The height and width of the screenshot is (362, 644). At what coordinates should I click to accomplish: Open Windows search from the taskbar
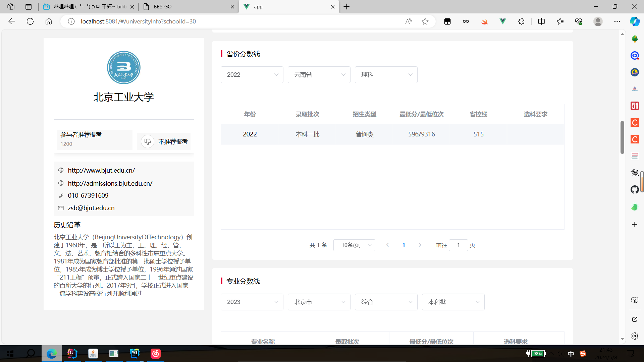[x=31, y=353]
